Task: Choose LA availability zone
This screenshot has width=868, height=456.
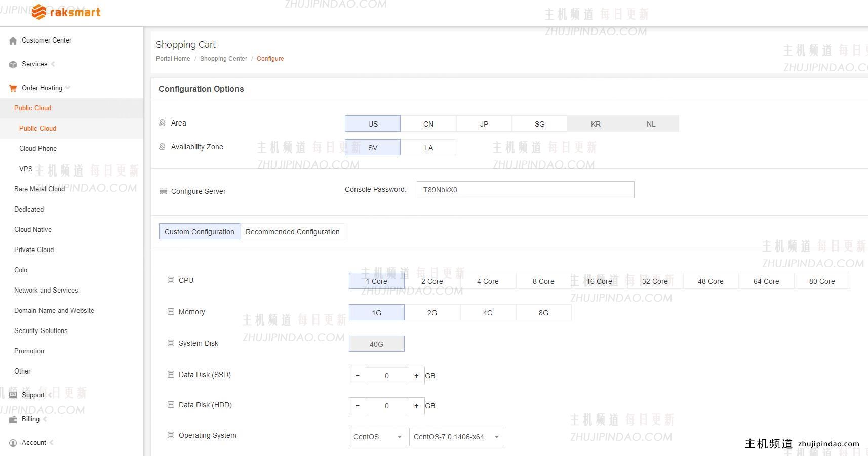Action: (428, 148)
